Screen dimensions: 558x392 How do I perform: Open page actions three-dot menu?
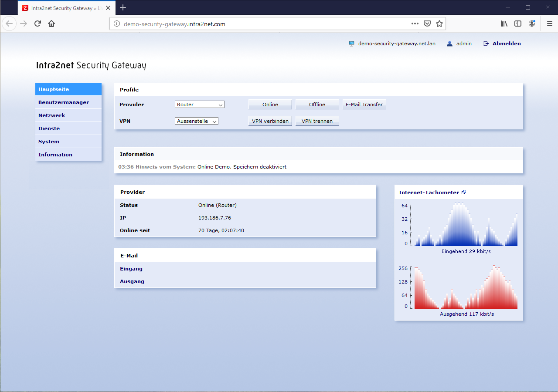tap(415, 24)
